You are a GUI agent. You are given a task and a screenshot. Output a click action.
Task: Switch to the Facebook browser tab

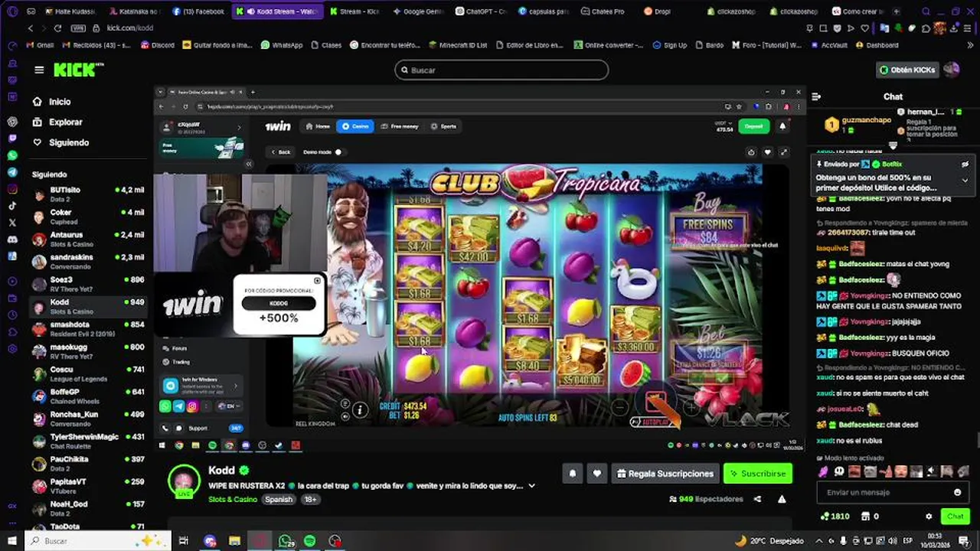(x=198, y=11)
